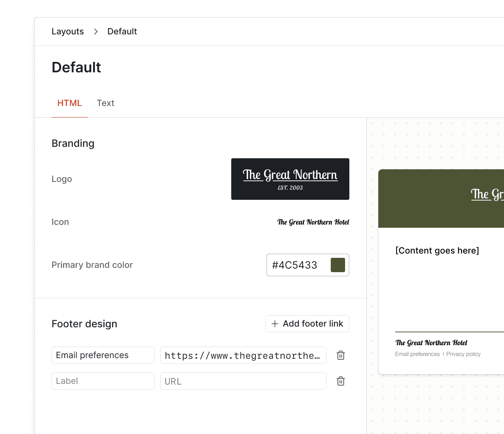Navigate back to Layouts via breadcrumb

[x=67, y=32]
